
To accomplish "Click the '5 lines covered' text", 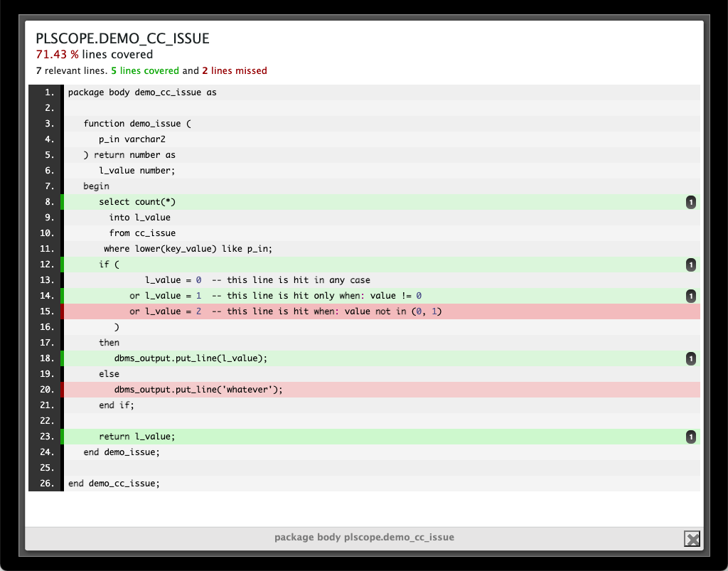I will coord(145,70).
